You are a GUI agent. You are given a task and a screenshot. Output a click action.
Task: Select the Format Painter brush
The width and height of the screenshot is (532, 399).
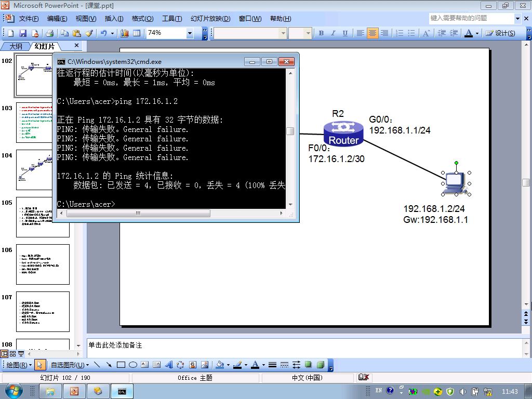pos(89,33)
